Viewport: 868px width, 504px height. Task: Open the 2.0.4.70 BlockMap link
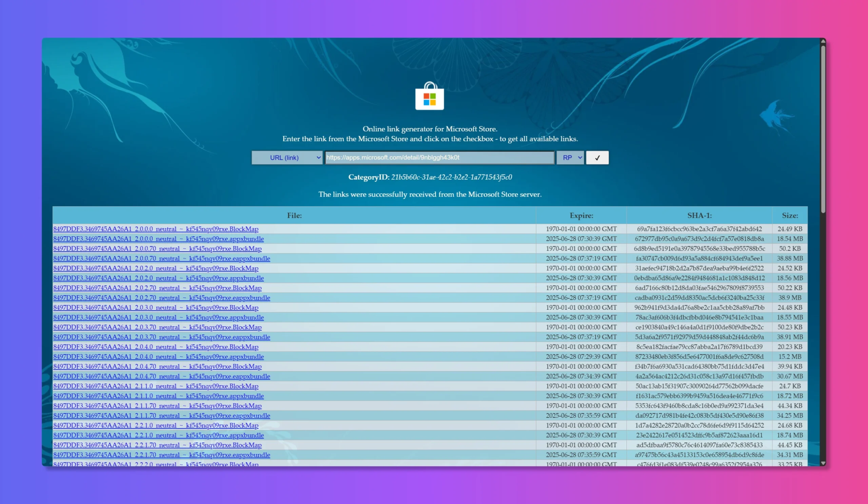coord(157,366)
